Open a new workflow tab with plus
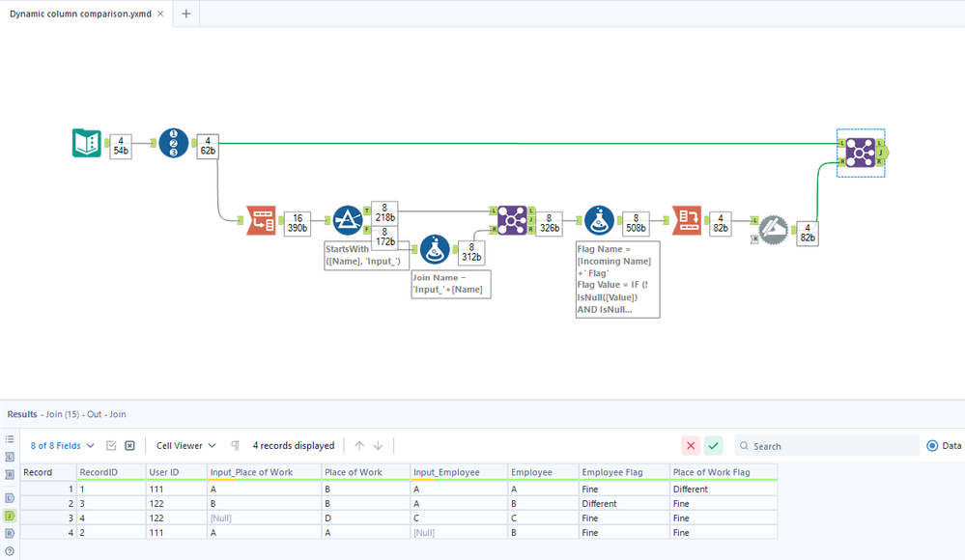 185,14
